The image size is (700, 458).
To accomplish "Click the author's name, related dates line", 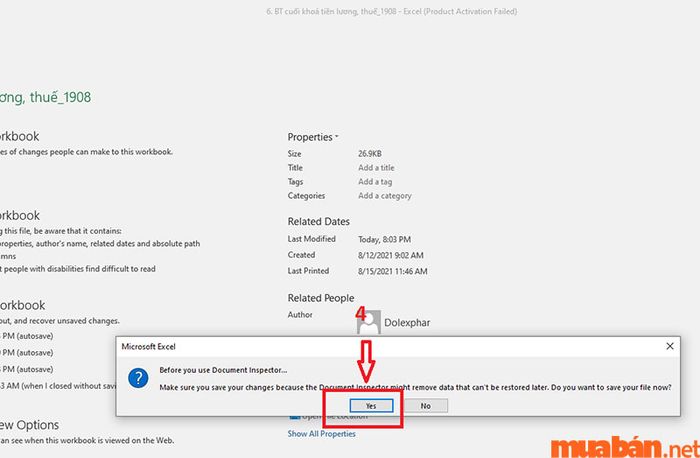I will (x=100, y=244).
